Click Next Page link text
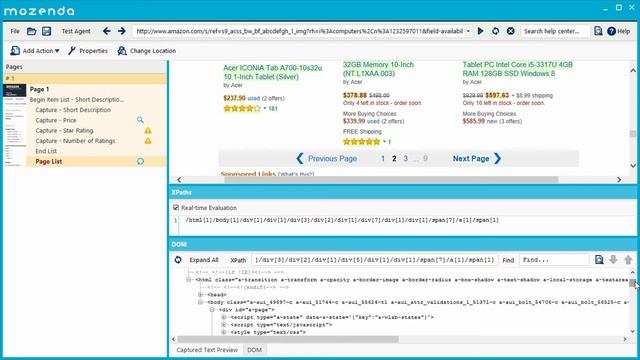 [x=471, y=158]
